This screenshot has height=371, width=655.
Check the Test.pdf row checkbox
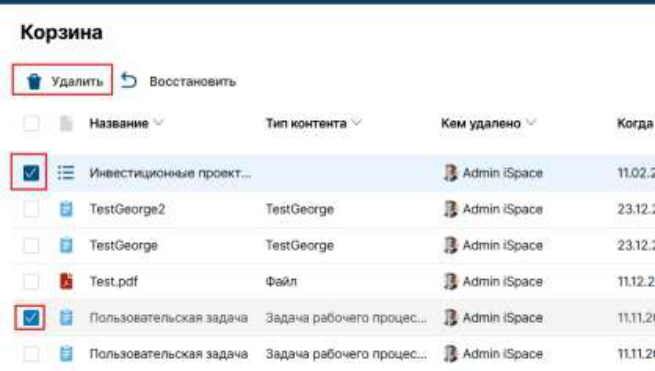point(31,281)
